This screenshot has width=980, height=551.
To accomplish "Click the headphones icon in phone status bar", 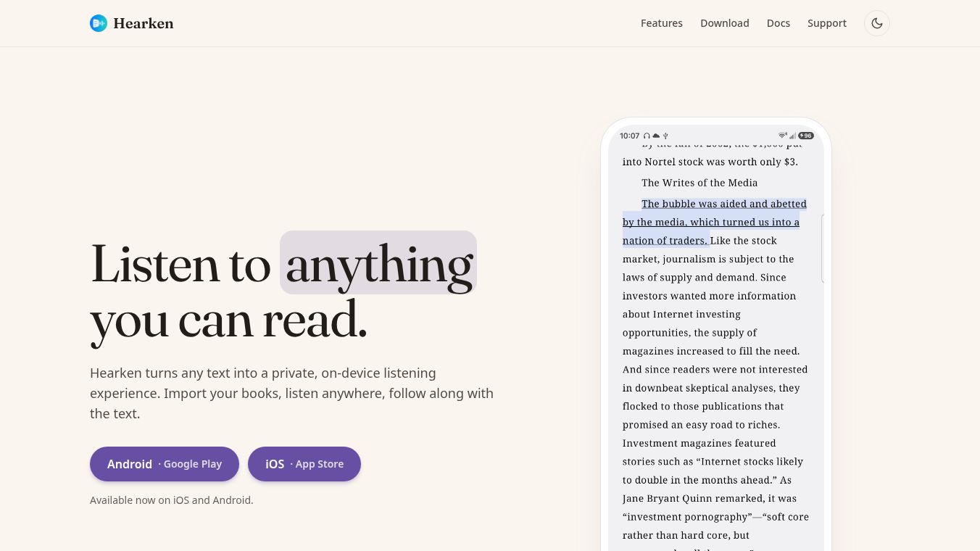I will click(647, 136).
